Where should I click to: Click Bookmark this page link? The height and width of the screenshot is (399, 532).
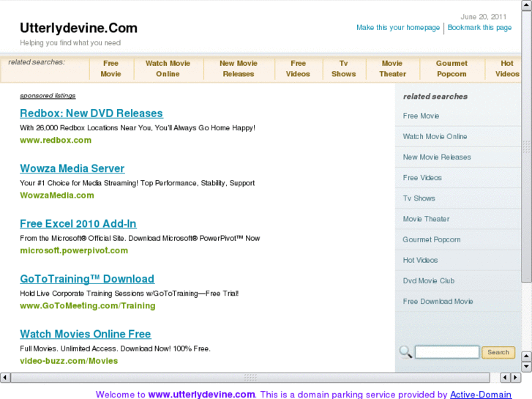coord(479,28)
